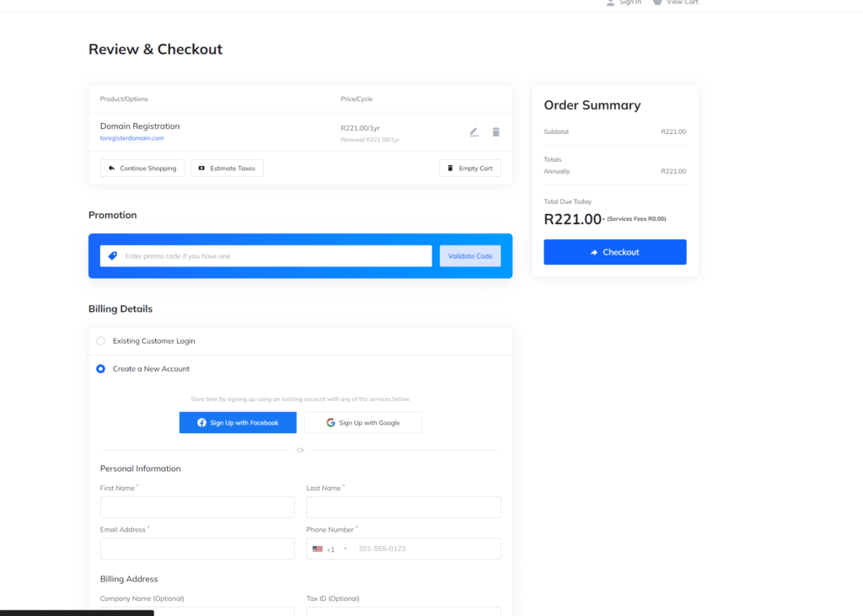Click the promo tag icon in promo field
863x616 pixels.
(113, 256)
